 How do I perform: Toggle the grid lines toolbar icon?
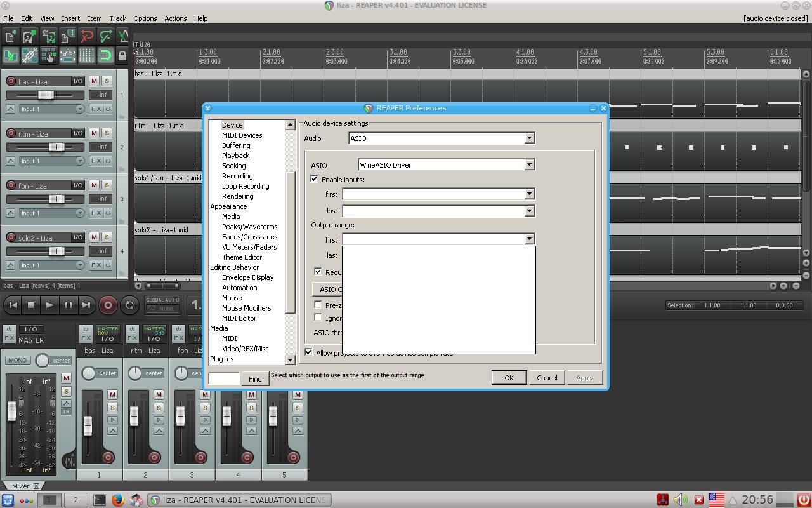tap(86, 56)
